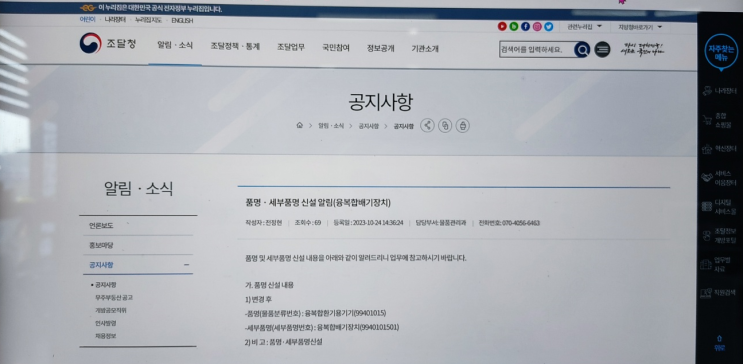Select the 공지사항 submenu bullet item
This screenshot has height=364, width=743.
[105, 285]
